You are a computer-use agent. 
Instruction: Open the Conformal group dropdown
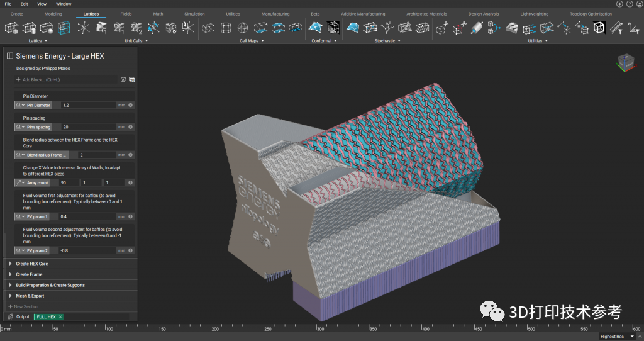pos(324,41)
